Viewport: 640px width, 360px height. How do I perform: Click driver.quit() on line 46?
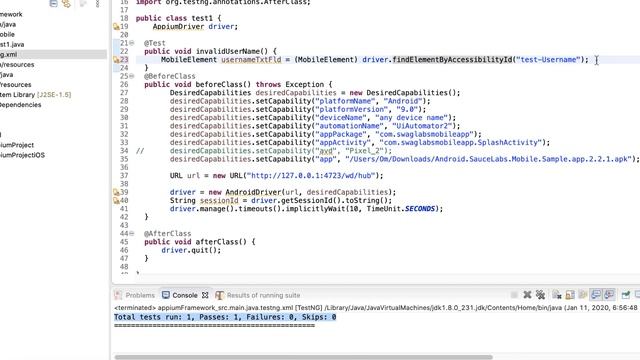[191, 250]
